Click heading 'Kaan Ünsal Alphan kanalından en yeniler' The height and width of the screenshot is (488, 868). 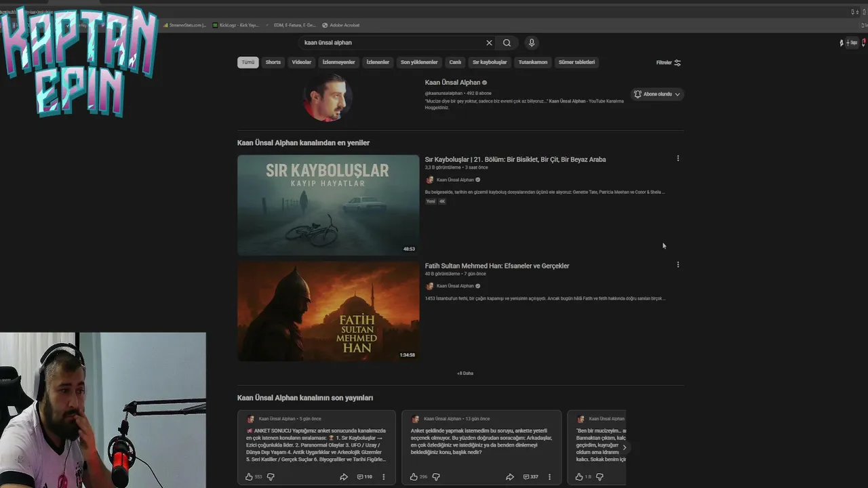[x=303, y=143]
